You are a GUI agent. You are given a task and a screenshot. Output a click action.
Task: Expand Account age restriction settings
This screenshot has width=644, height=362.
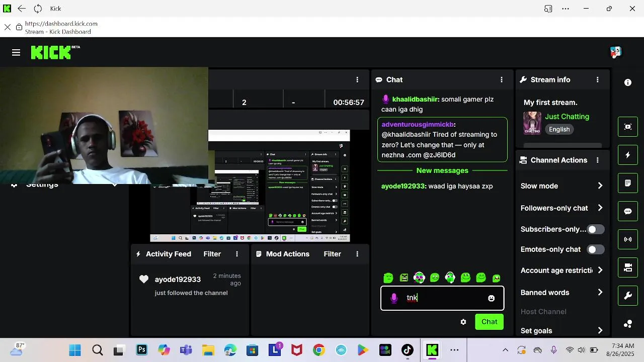pos(600,270)
